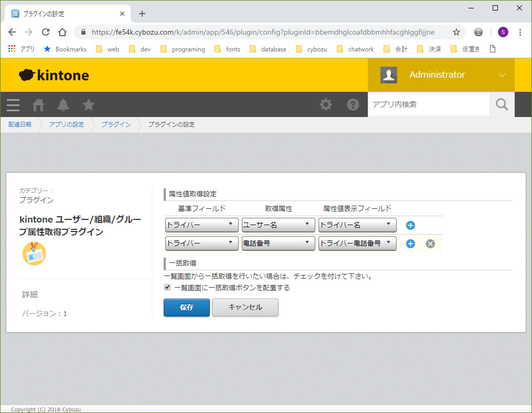Click the browser extension gear icon
The image size is (532, 413).
tap(478, 32)
